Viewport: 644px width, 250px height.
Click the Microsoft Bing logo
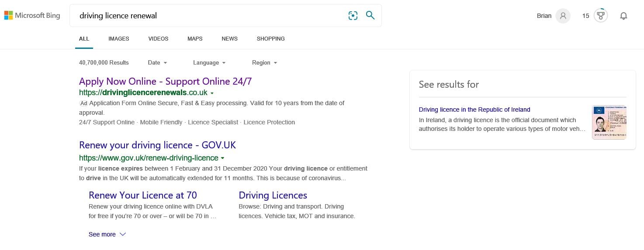click(32, 16)
